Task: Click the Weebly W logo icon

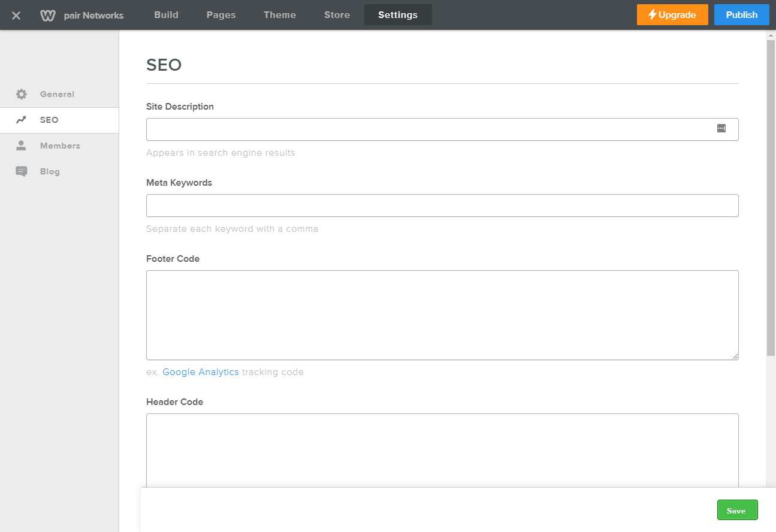Action: tap(48, 15)
